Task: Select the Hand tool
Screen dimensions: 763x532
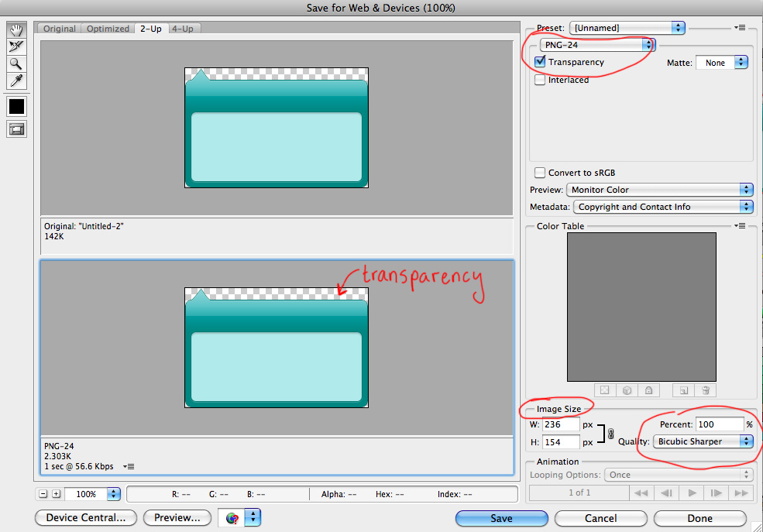Action: [x=16, y=29]
